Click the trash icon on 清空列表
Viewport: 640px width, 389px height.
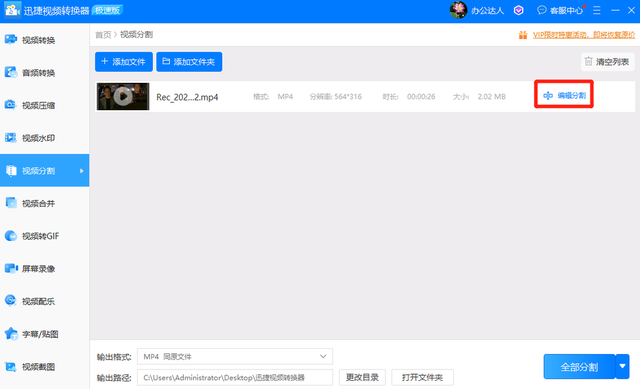click(588, 61)
